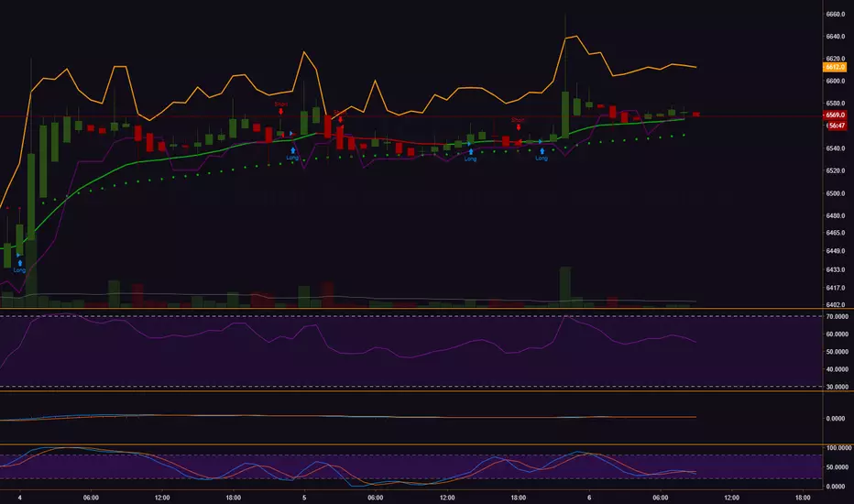This screenshot has width=854, height=504.
Task: Click the 6660.0 price axis label
Action: (x=836, y=14)
